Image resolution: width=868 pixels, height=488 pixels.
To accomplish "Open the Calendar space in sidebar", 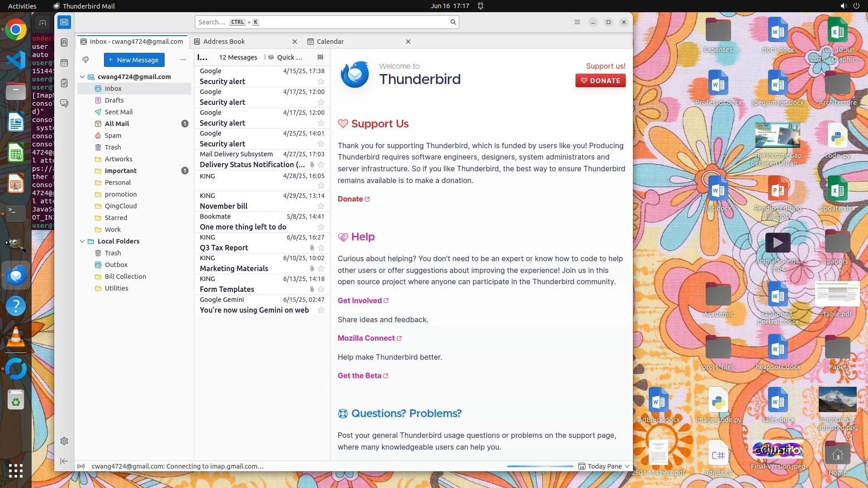I will [64, 63].
